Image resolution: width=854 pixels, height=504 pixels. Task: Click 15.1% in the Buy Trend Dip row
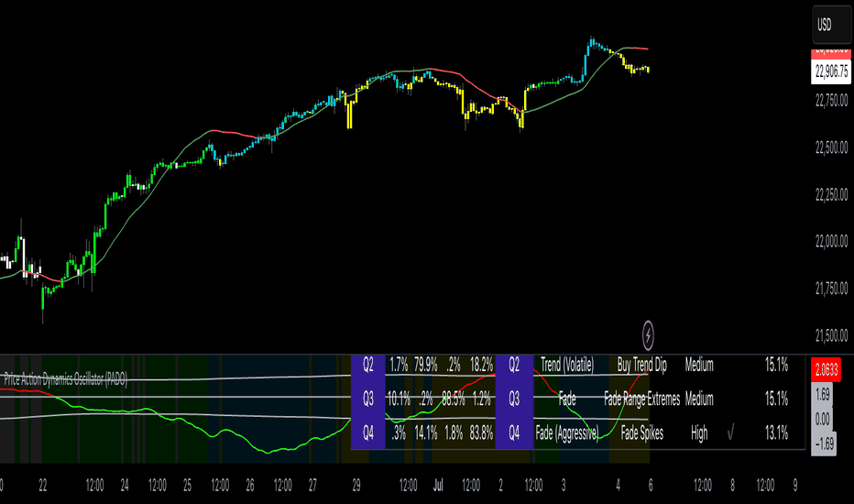tap(777, 365)
